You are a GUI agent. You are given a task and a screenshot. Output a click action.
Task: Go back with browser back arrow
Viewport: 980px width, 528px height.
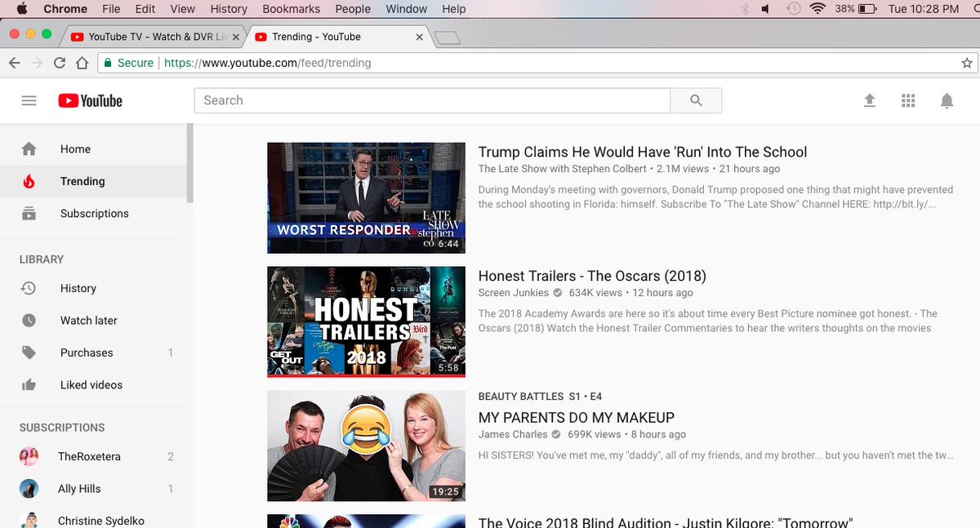pyautogui.click(x=15, y=63)
